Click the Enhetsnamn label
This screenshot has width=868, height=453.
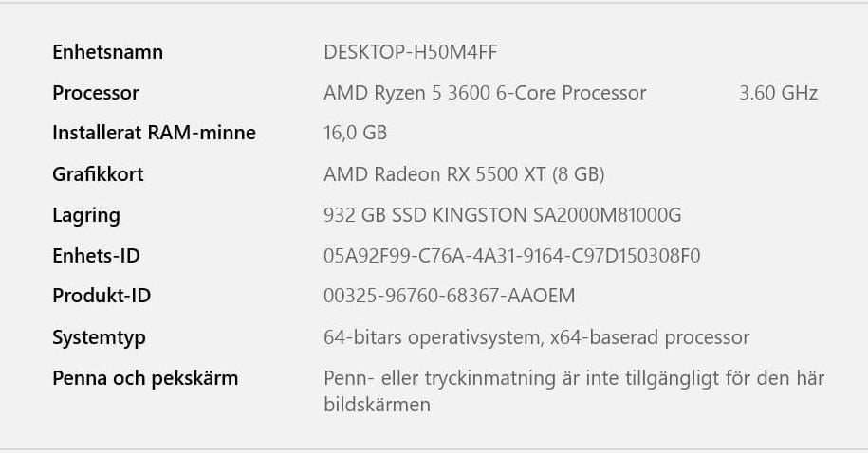107,52
